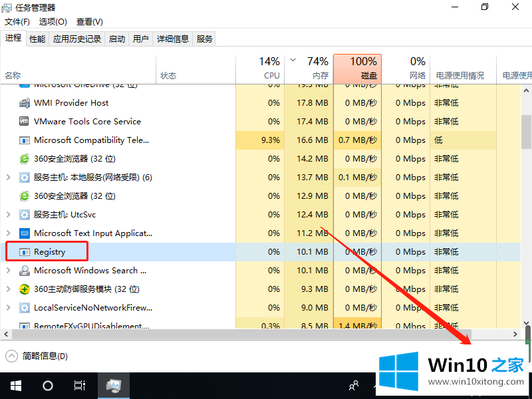
Task: Select the WMI Provider Host row name
Action: (71, 103)
